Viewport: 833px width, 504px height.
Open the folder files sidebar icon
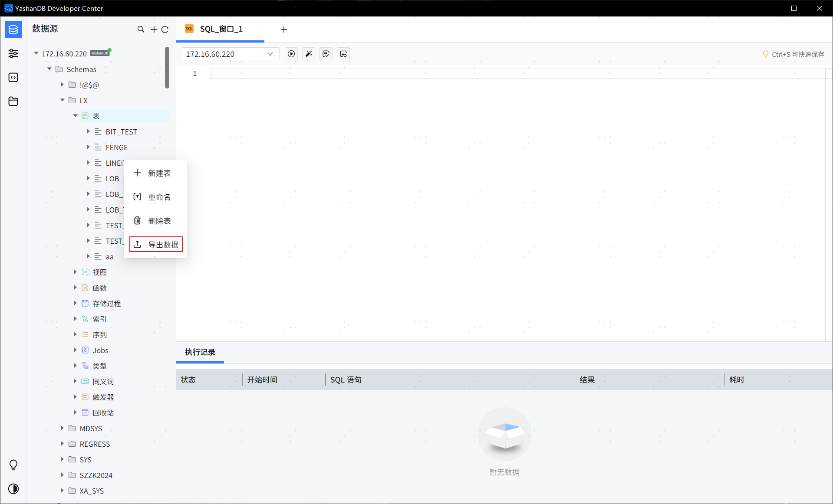13,101
